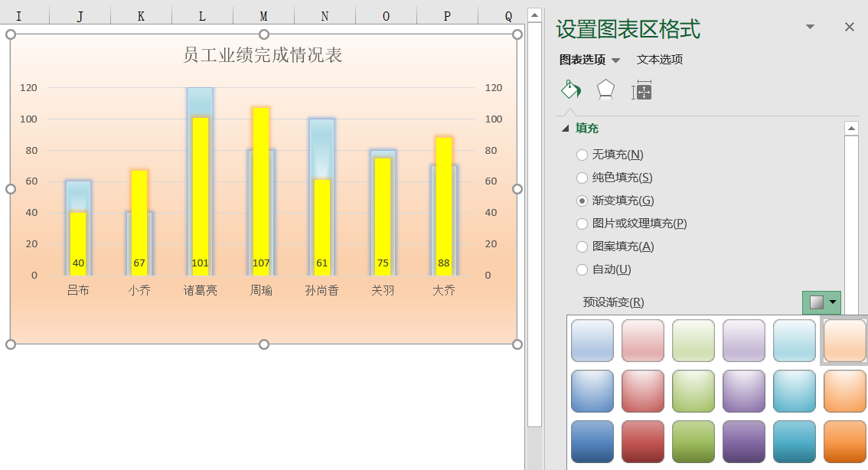Screen dimensions: 868x470
Task: Pick light orange preset gradient, top row
Action: click(844, 341)
